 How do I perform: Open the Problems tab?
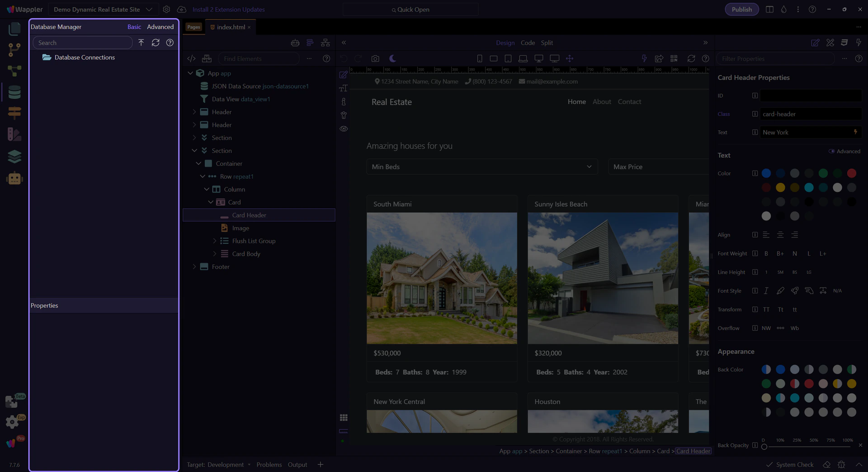coord(269,465)
